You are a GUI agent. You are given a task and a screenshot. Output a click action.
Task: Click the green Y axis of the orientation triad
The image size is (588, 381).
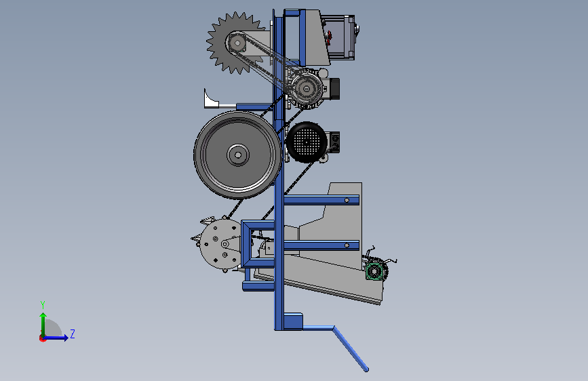(43, 325)
